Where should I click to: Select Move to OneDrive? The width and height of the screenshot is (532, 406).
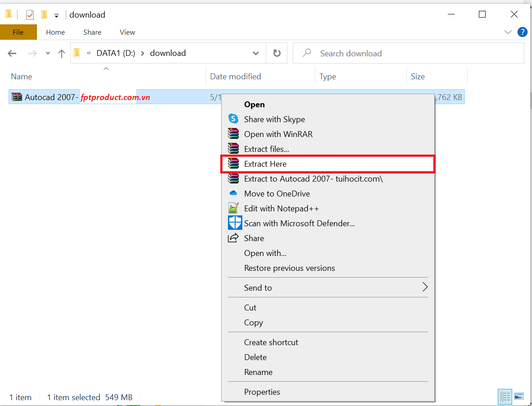(328, 193)
